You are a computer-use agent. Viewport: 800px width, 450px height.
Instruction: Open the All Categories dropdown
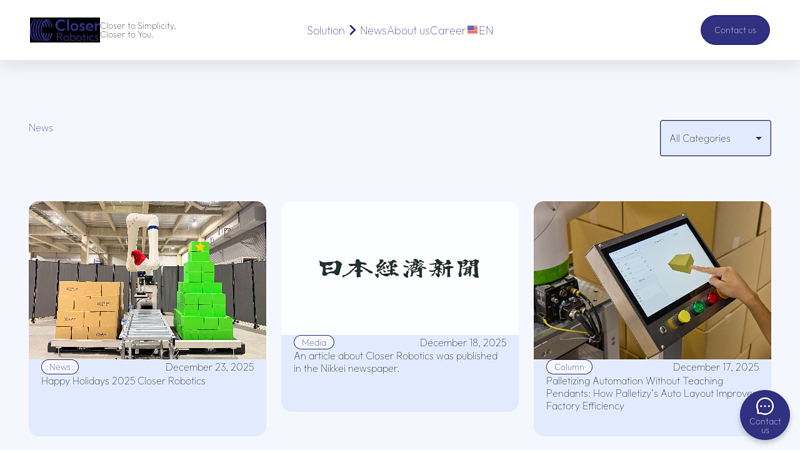715,138
